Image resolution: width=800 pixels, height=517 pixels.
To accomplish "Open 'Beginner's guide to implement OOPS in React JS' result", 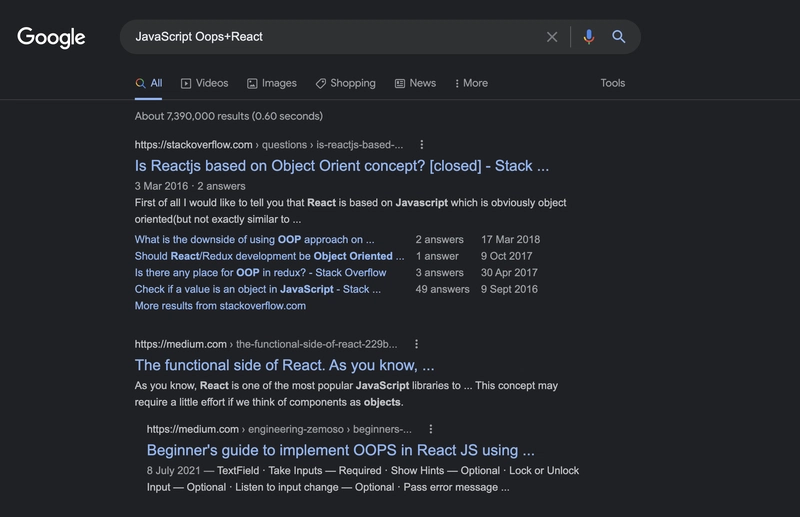I will click(x=341, y=450).
